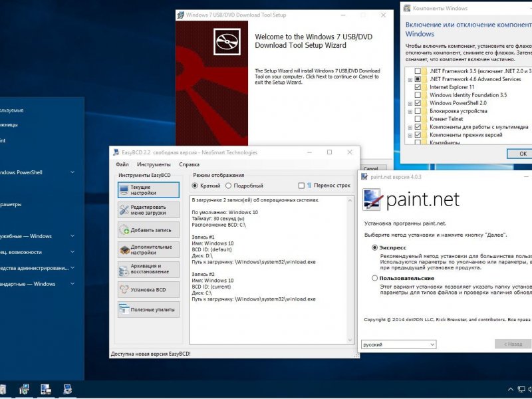Enable the Перенос строк checkbox in EasyBCD
This screenshot has width=532, height=399.
301,186
